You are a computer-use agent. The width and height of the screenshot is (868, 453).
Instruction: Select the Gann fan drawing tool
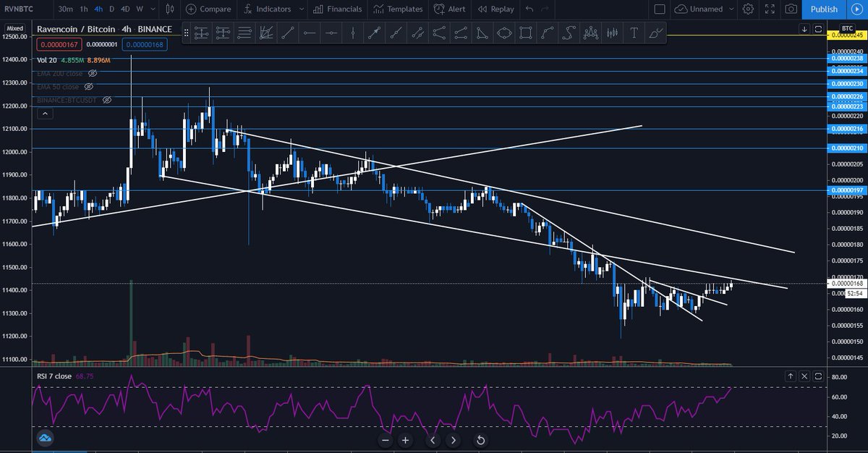point(266,33)
